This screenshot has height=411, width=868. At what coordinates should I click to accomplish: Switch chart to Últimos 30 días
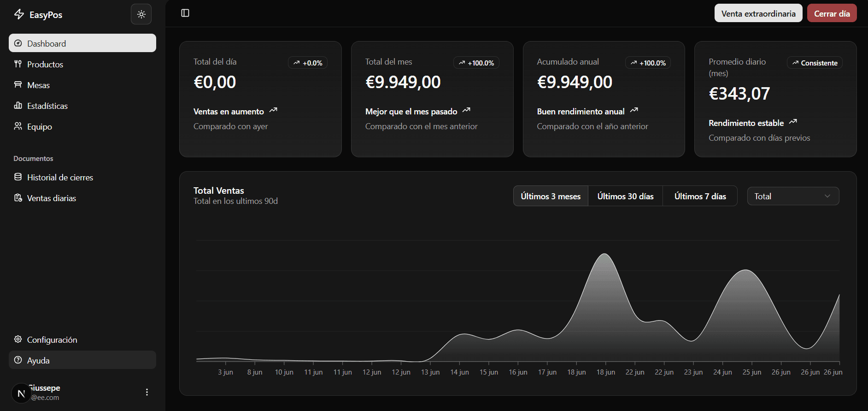point(625,196)
